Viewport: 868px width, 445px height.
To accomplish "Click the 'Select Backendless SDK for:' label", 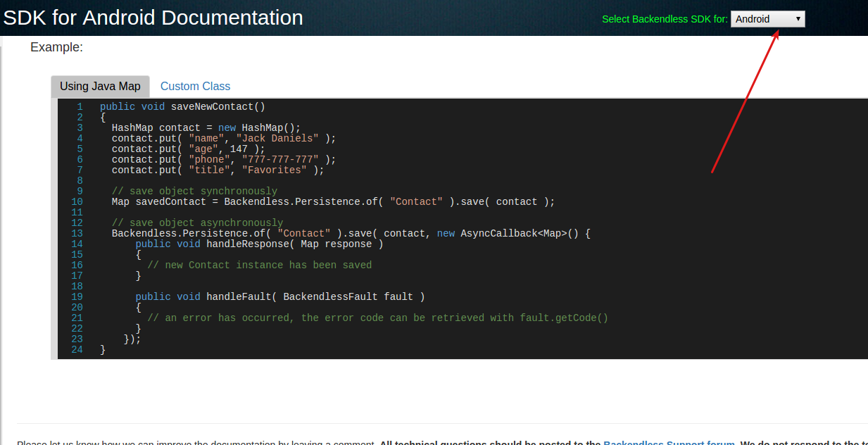I will tap(665, 19).
